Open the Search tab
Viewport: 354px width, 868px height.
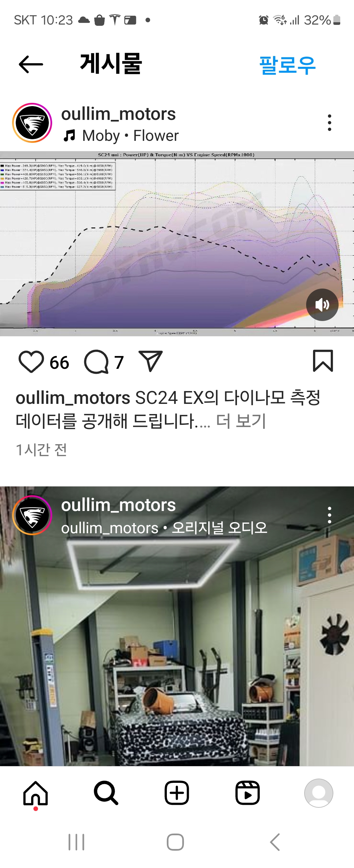[106, 793]
